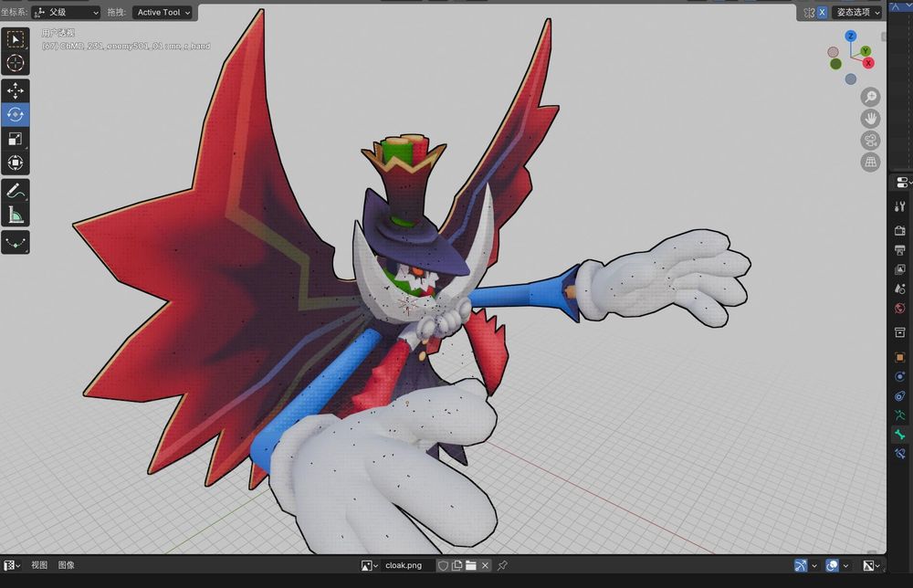The height and width of the screenshot is (588, 913).
Task: Open the Bone Constraints properties tab
Action: coord(899,454)
